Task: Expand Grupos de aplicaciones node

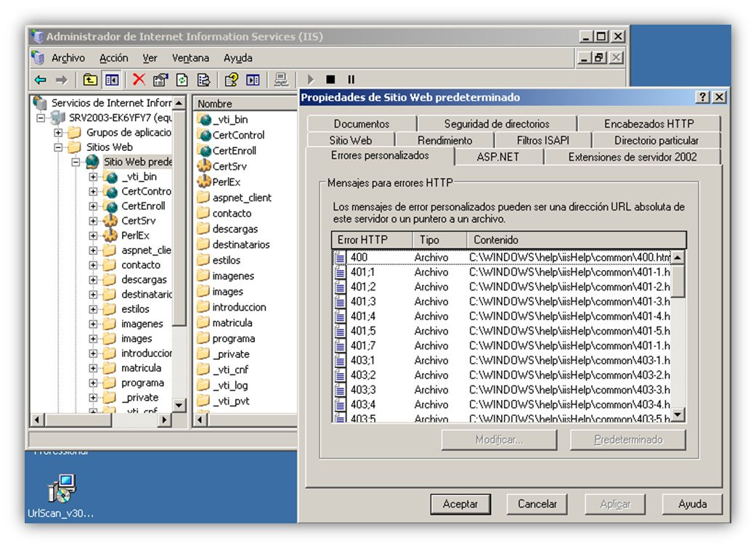Action: (x=58, y=133)
